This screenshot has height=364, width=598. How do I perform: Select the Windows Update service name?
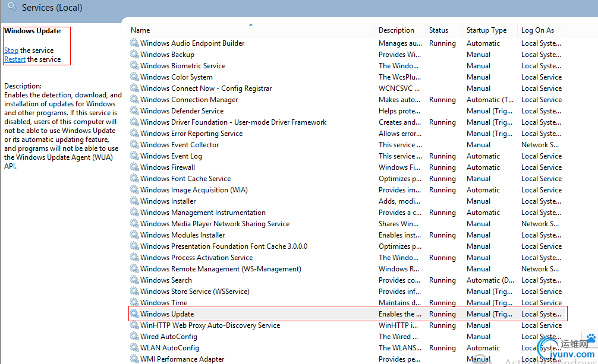(x=167, y=314)
